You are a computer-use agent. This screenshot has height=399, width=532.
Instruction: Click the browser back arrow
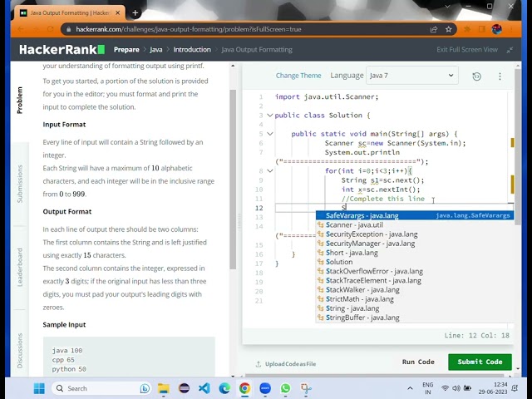click(x=20, y=29)
